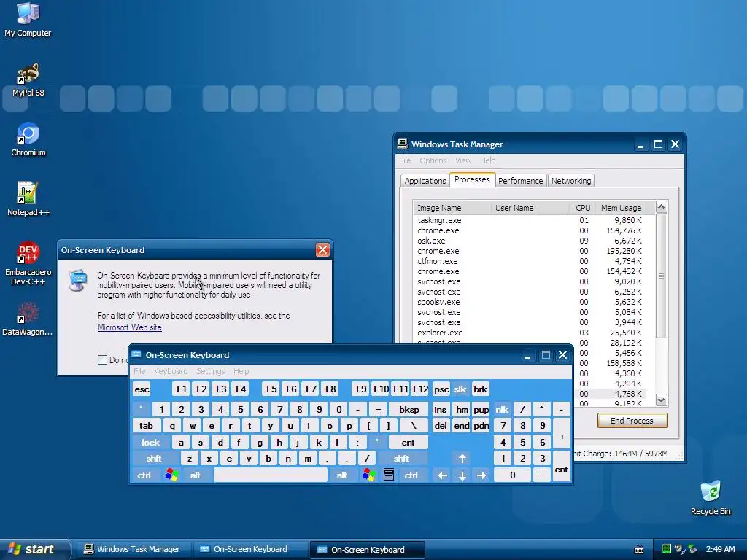Screen dimensions: 747x560
Task: Click process list scroll down arrow
Action: pos(661,400)
